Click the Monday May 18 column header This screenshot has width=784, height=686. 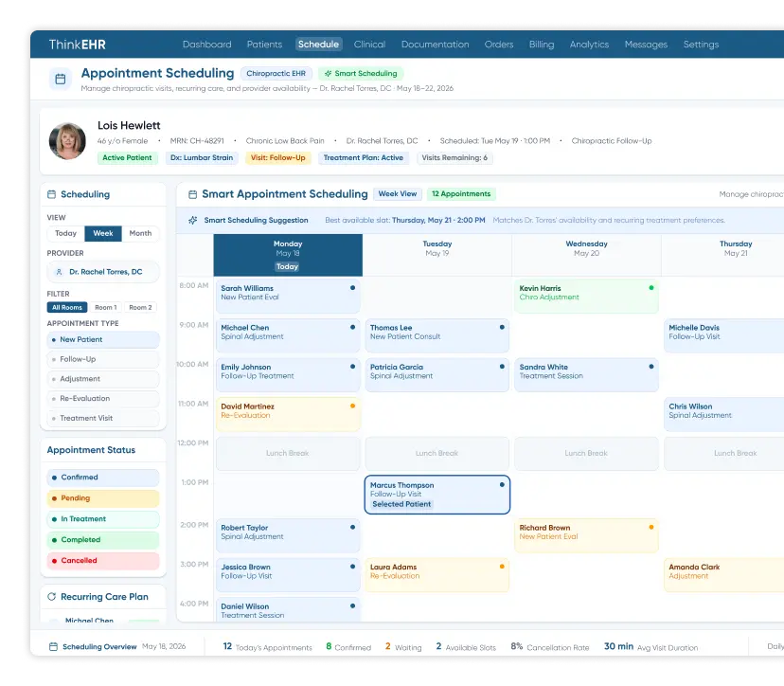pyautogui.click(x=288, y=255)
